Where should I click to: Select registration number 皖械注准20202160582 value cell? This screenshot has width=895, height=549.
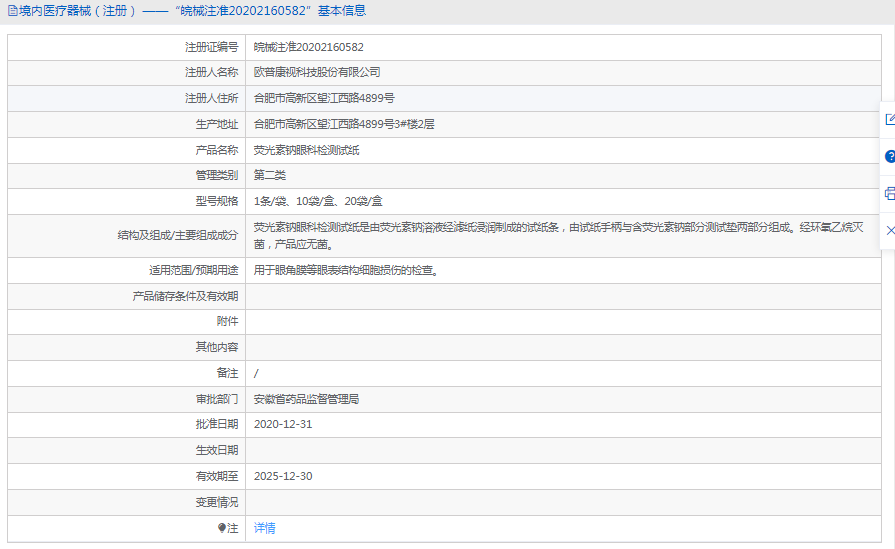pos(308,47)
